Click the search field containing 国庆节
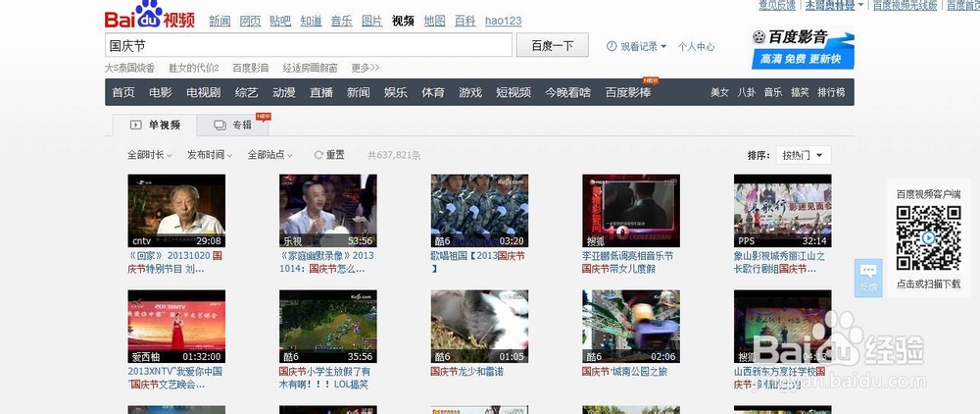Viewport: 980px width, 414px height. pos(308,46)
